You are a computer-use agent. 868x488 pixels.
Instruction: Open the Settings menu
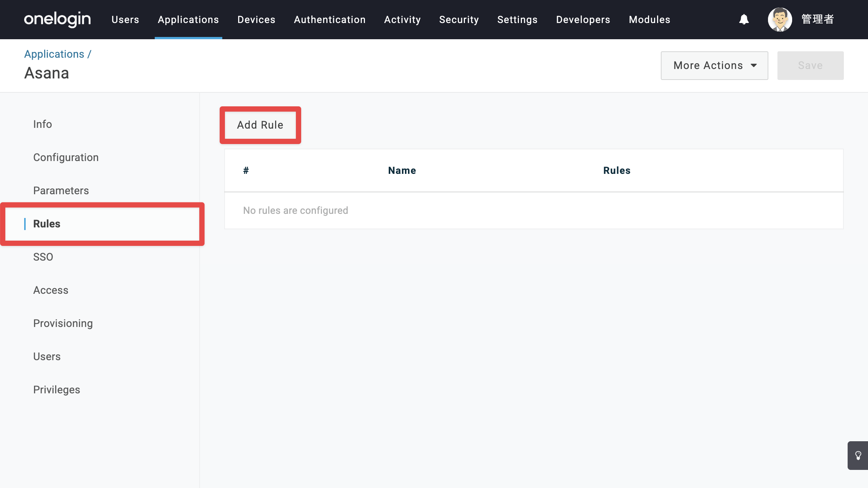pos(517,20)
